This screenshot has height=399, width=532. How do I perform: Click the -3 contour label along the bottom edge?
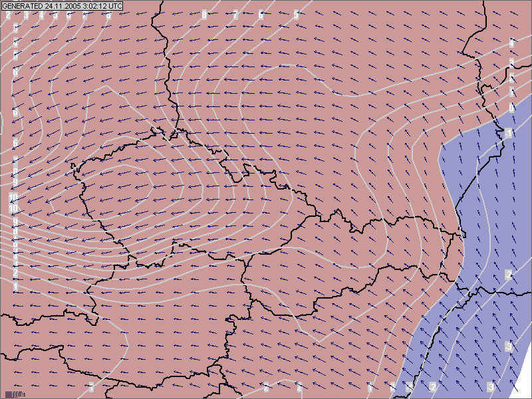pyautogui.click(x=491, y=387)
